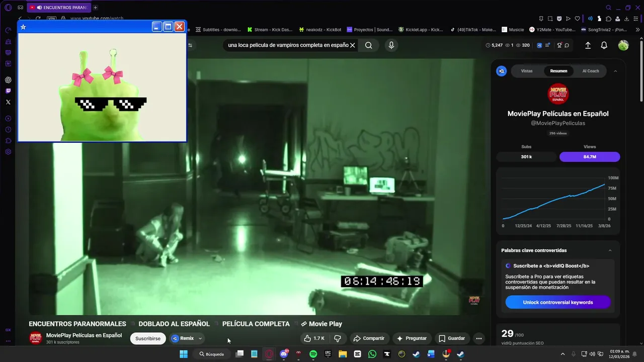This screenshot has width=644, height=362.
Task: Open the Opera GX menu logo
Action: tap(8, 8)
